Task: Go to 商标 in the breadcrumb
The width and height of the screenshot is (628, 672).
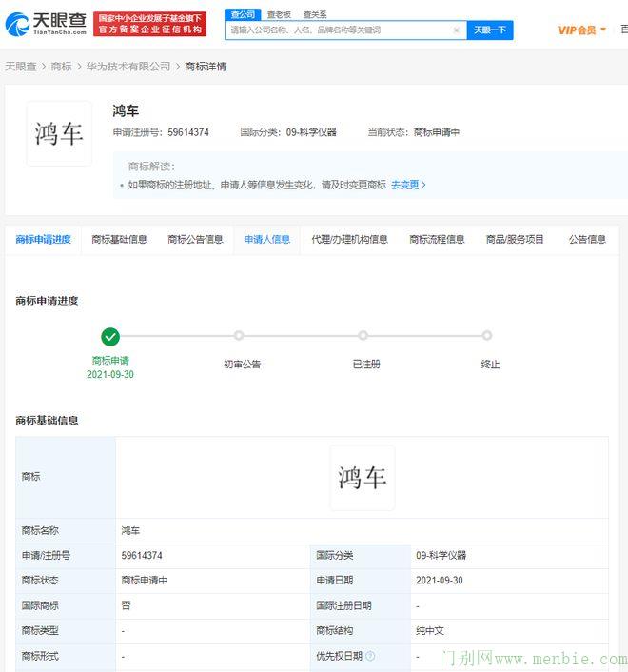Action: (x=61, y=67)
